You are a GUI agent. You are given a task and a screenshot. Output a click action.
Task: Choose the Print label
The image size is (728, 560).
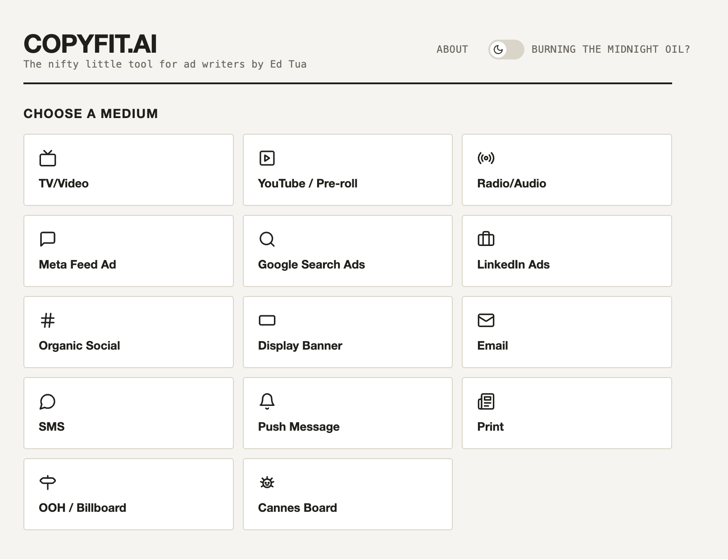tap(490, 427)
